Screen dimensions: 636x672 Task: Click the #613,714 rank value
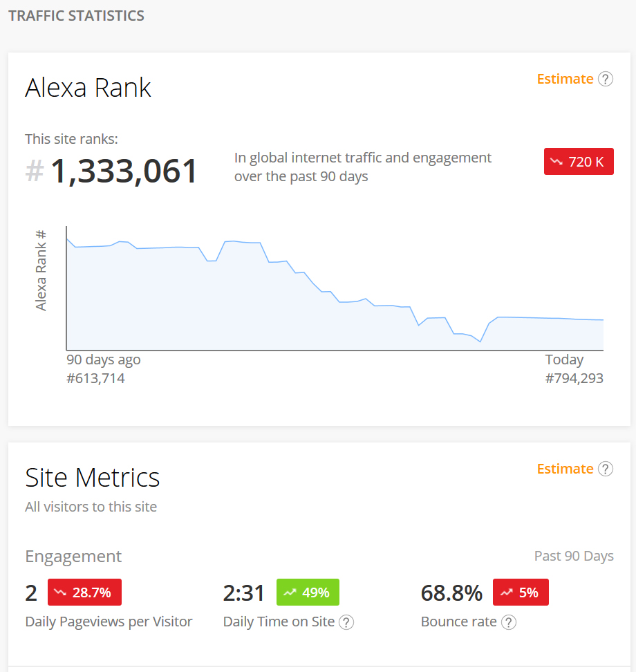[95, 378]
